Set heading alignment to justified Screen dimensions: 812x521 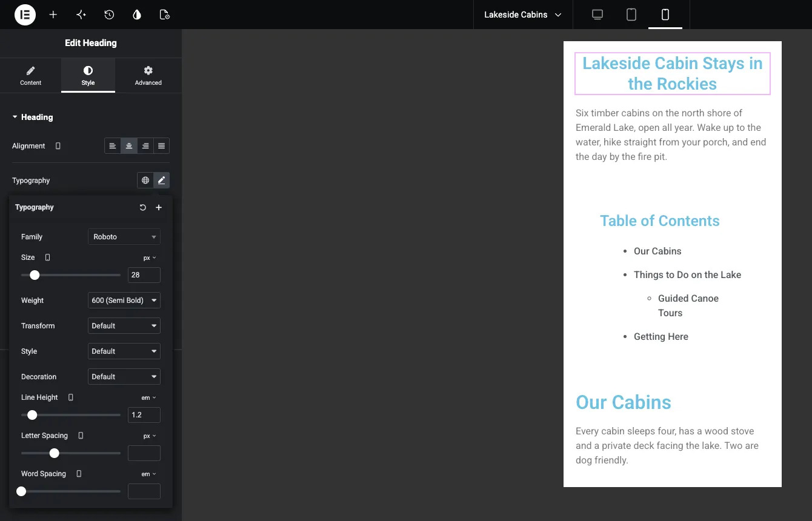pyautogui.click(x=162, y=146)
